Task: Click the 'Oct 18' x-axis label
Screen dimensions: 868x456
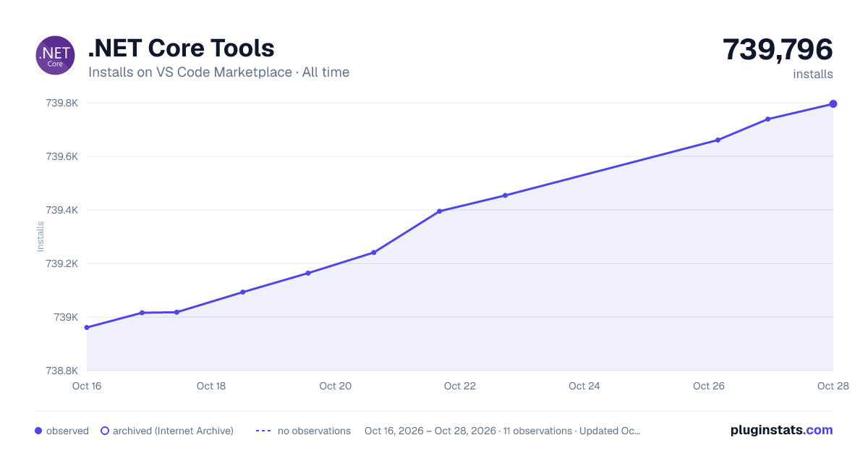Action: click(211, 386)
